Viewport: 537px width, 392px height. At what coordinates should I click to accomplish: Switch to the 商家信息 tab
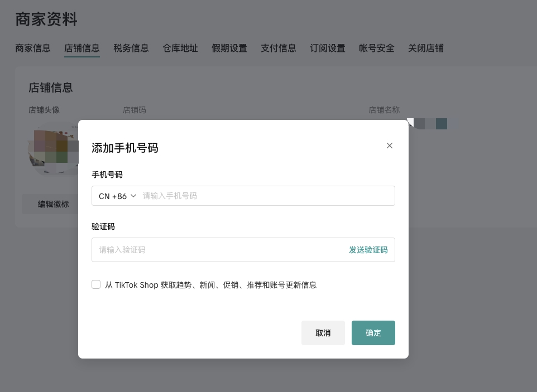[33, 49]
